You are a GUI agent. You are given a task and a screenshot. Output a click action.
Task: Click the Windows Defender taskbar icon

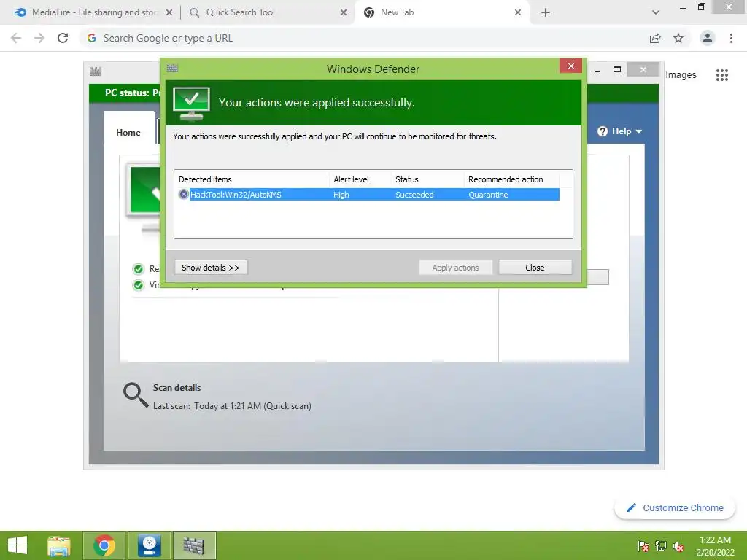click(x=194, y=545)
